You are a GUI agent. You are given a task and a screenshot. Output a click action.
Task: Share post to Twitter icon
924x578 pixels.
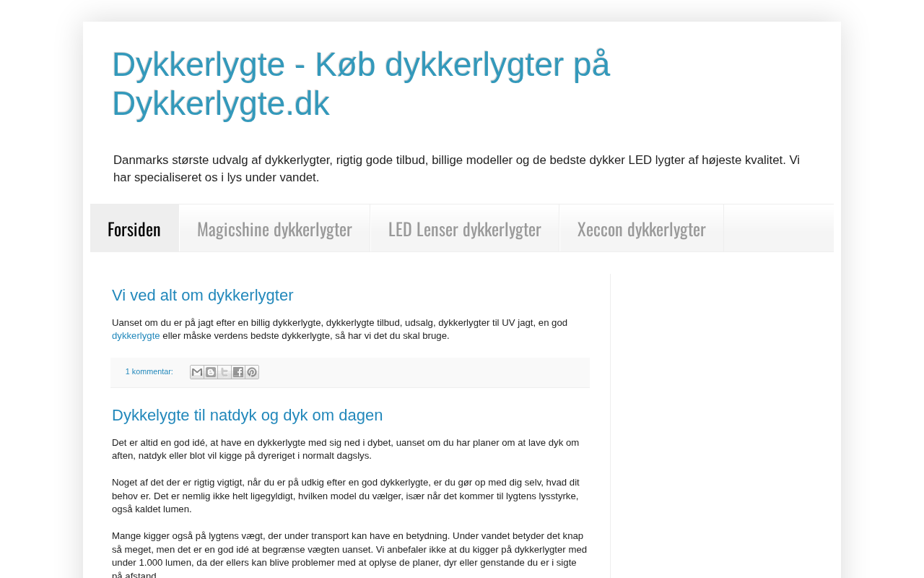tap(225, 372)
